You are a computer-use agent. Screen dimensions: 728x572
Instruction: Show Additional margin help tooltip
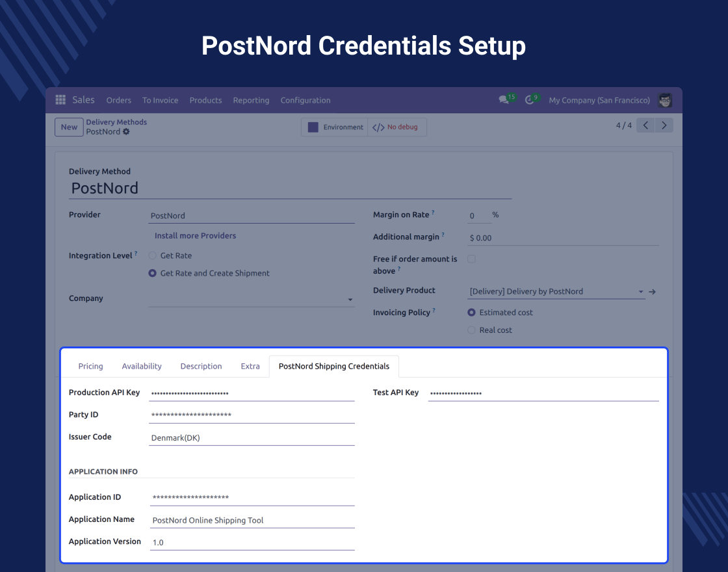point(443,235)
